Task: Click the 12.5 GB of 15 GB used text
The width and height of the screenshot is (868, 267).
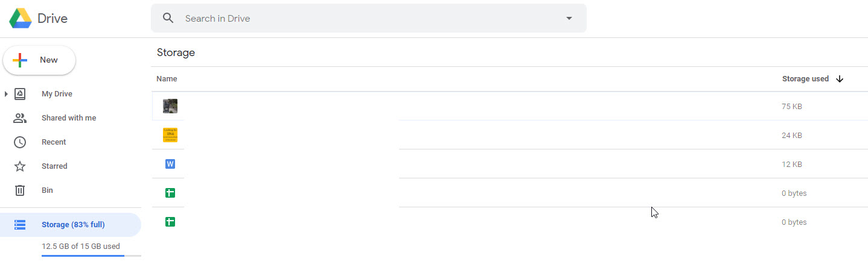Action: (80, 246)
